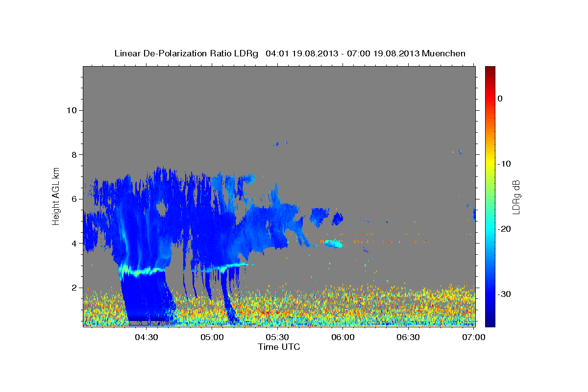This screenshot has height=392, width=588.
Task: Click the height axis label 4
Action: (x=73, y=244)
